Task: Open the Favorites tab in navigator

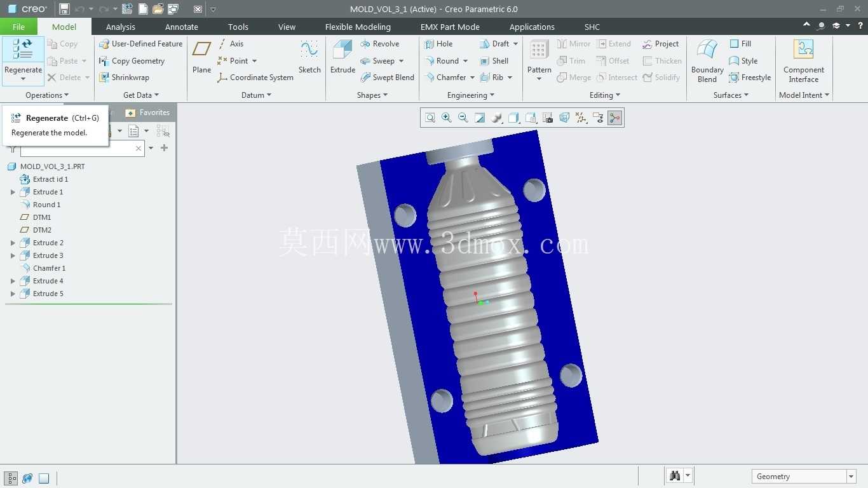Action: [148, 112]
